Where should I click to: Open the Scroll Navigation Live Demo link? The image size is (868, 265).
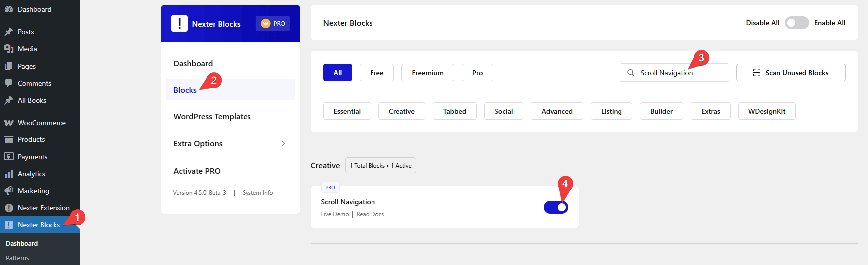pyautogui.click(x=335, y=214)
